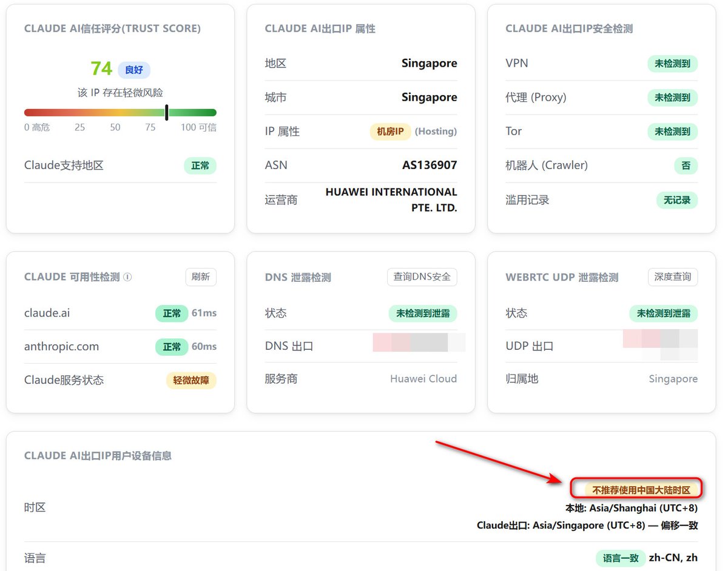728x571 pixels.
Task: Click the 语言一致 badge
Action: tap(620, 558)
